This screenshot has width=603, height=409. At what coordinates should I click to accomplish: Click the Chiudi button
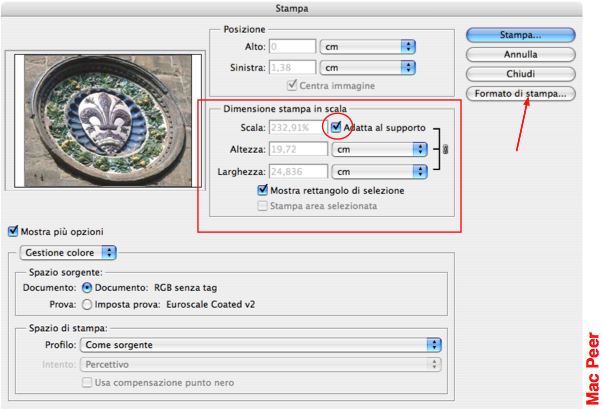(x=520, y=74)
